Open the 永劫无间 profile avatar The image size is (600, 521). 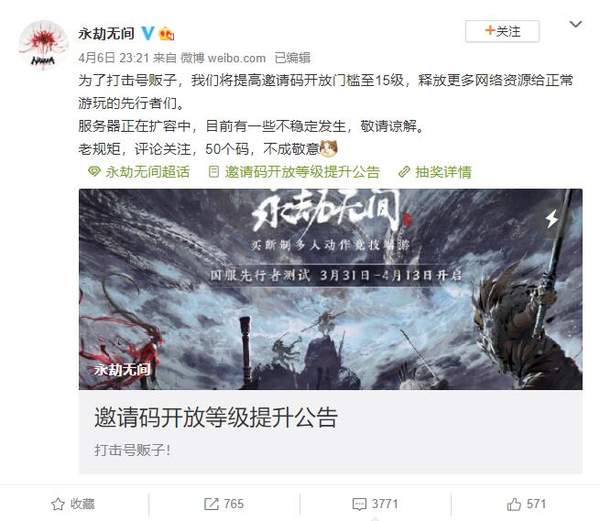(43, 45)
